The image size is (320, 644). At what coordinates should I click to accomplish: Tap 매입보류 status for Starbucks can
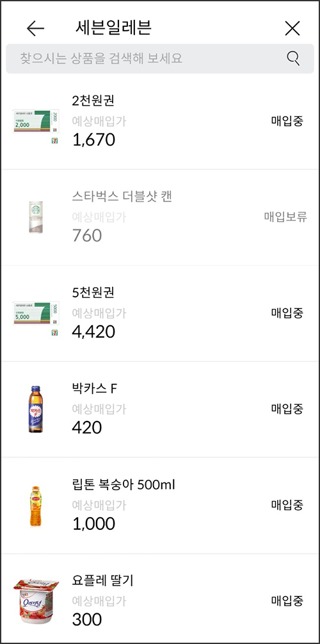pos(285,217)
